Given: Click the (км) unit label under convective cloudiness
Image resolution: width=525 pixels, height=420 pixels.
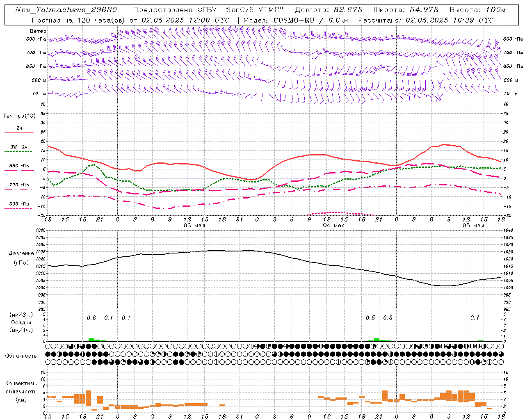Looking at the screenshot, I should click(x=21, y=399).
